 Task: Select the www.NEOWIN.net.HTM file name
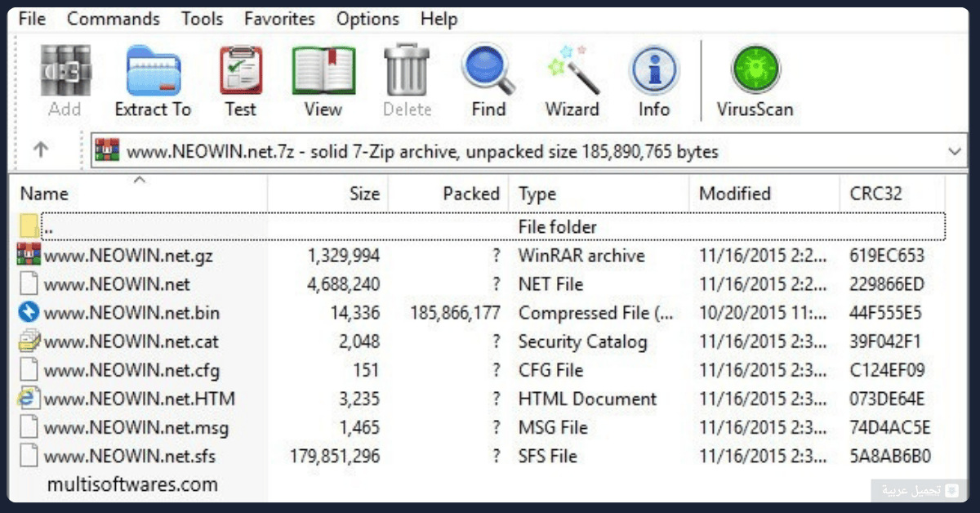140,399
